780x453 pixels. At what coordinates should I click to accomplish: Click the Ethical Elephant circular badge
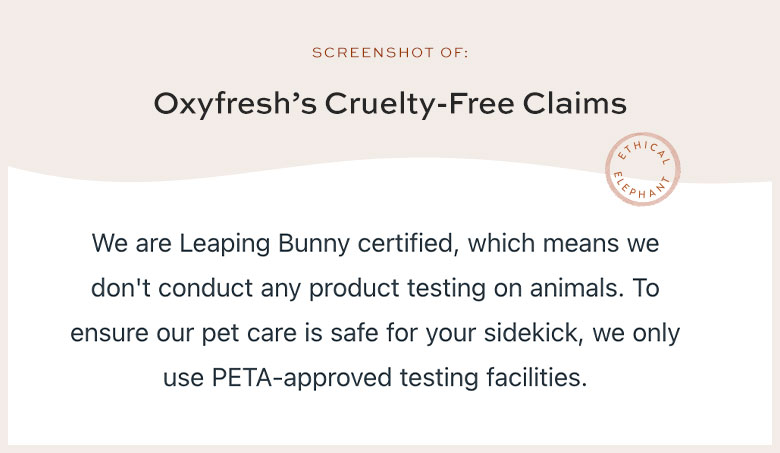click(x=642, y=169)
